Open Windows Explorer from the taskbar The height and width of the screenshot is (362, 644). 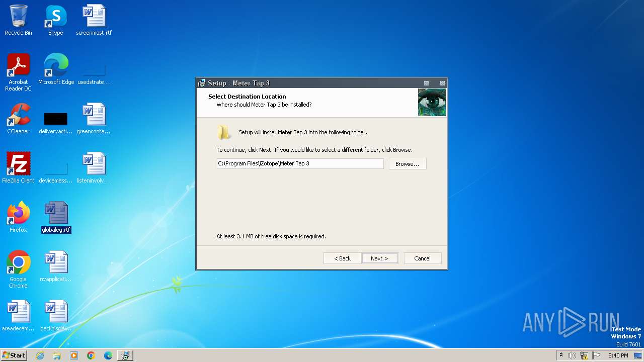coord(57,355)
